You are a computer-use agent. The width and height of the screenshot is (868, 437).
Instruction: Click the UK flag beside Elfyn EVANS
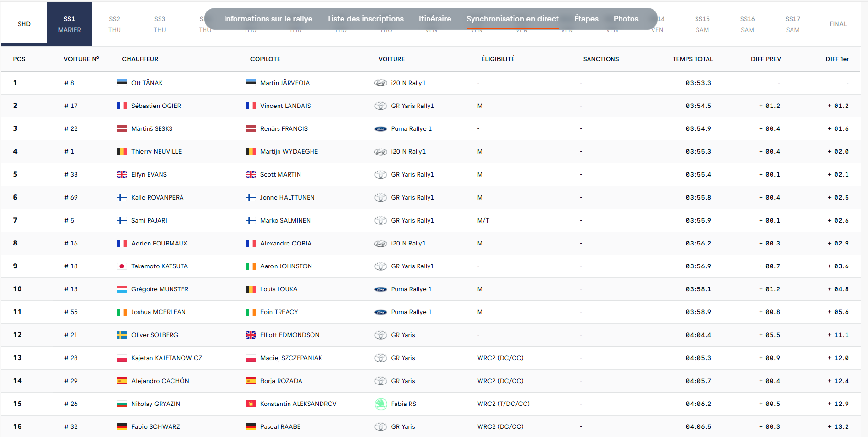122,174
